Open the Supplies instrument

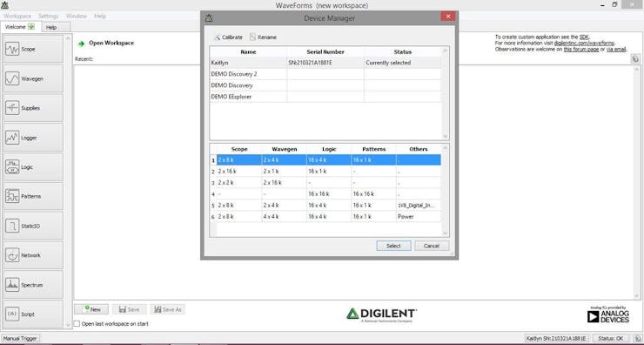click(x=33, y=108)
